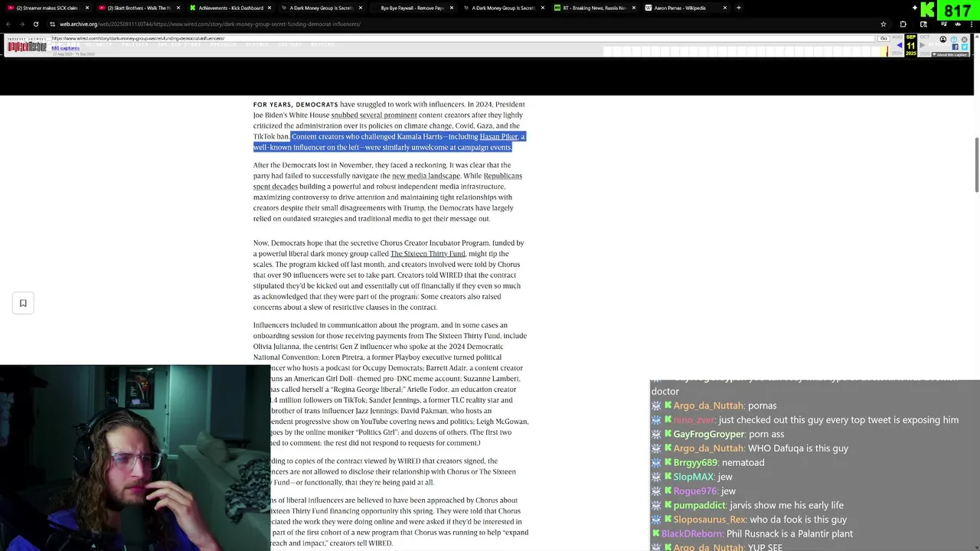The image size is (980, 551).
Task: Click the Wayback Machine logo
Action: 27,47
